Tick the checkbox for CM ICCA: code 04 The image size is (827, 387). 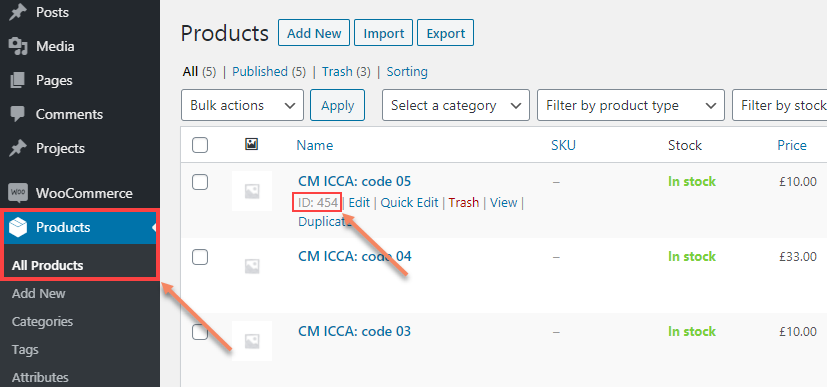[x=200, y=257]
